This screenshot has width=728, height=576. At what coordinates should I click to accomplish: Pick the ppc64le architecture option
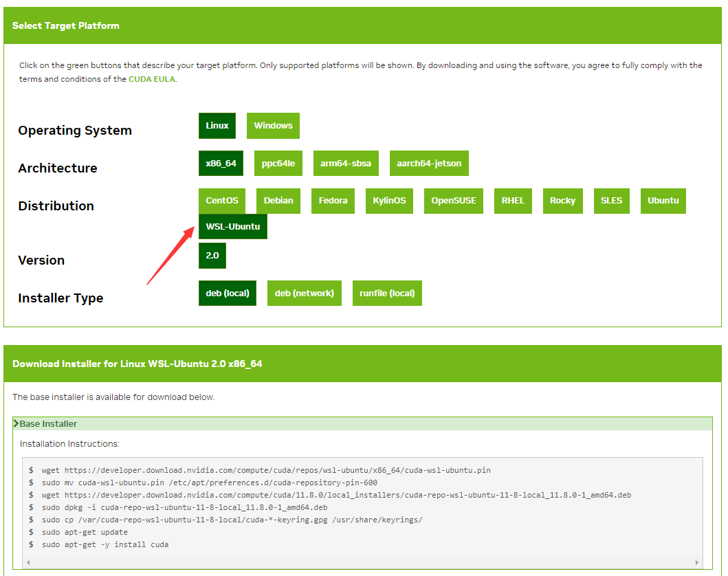coord(278,164)
